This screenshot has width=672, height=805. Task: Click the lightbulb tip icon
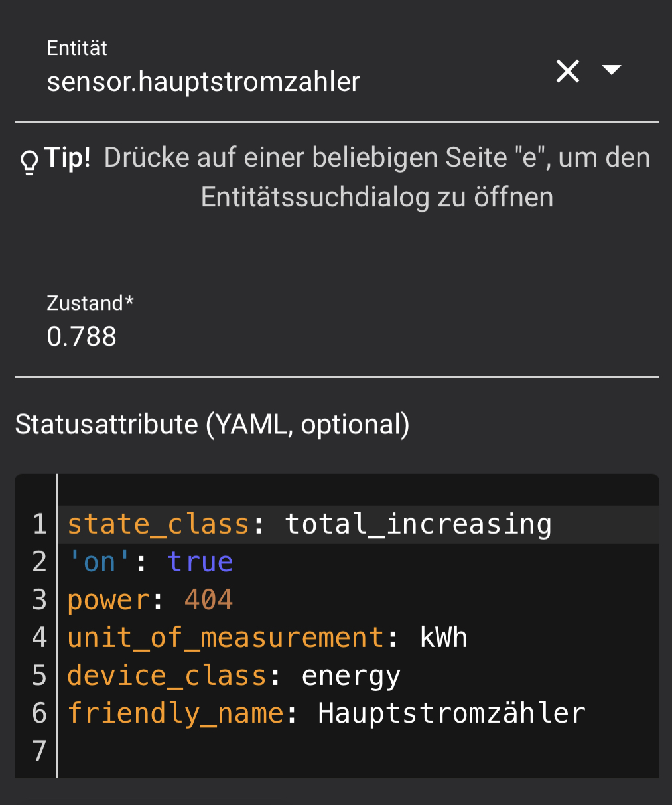[29, 161]
